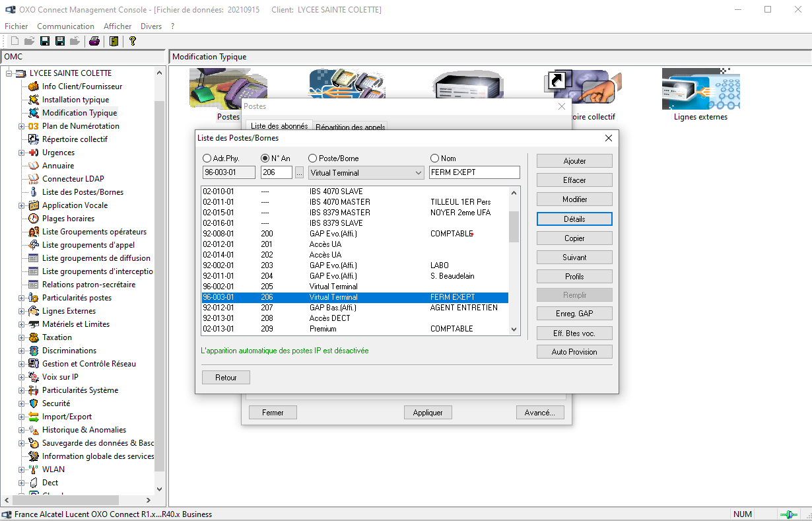The width and height of the screenshot is (812, 521).
Task: Open the Afficher menu
Action: [118, 26]
